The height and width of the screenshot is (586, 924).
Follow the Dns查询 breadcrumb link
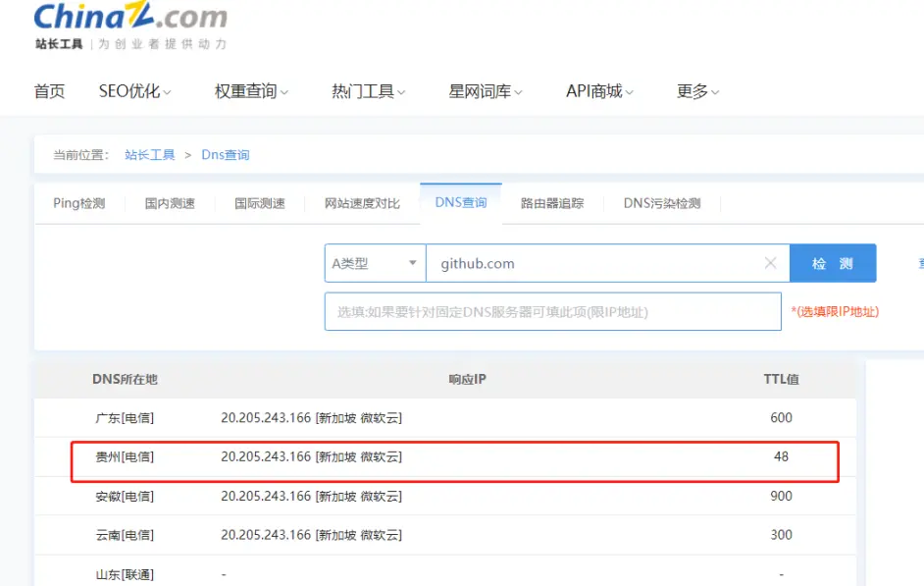226,155
